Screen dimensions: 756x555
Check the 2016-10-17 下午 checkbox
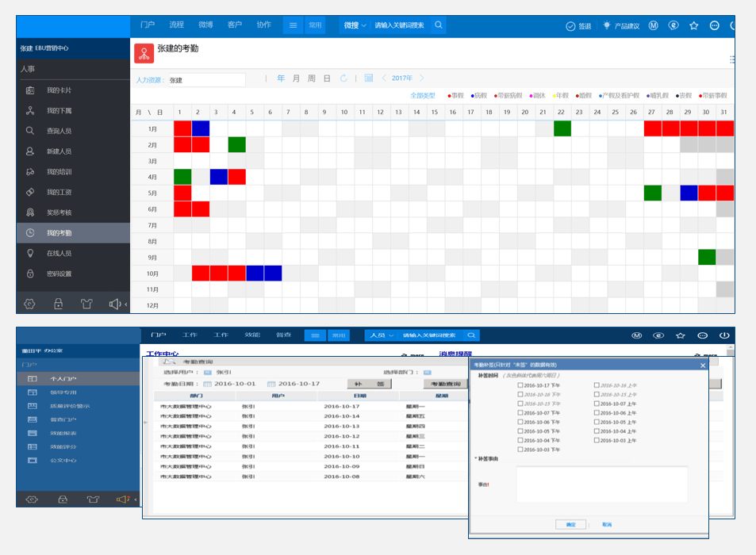pos(520,386)
